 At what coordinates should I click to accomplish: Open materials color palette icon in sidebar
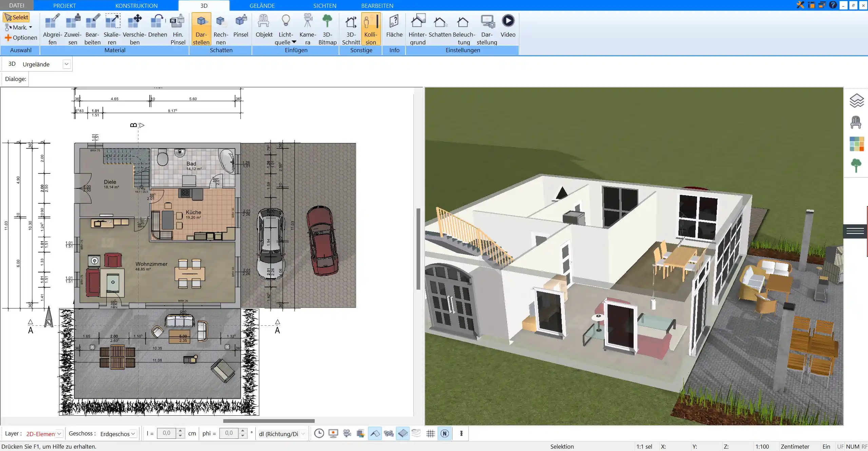tap(856, 144)
